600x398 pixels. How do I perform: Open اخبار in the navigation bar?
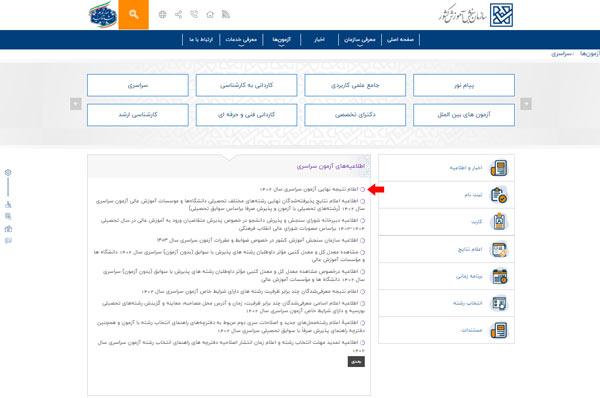tap(320, 40)
